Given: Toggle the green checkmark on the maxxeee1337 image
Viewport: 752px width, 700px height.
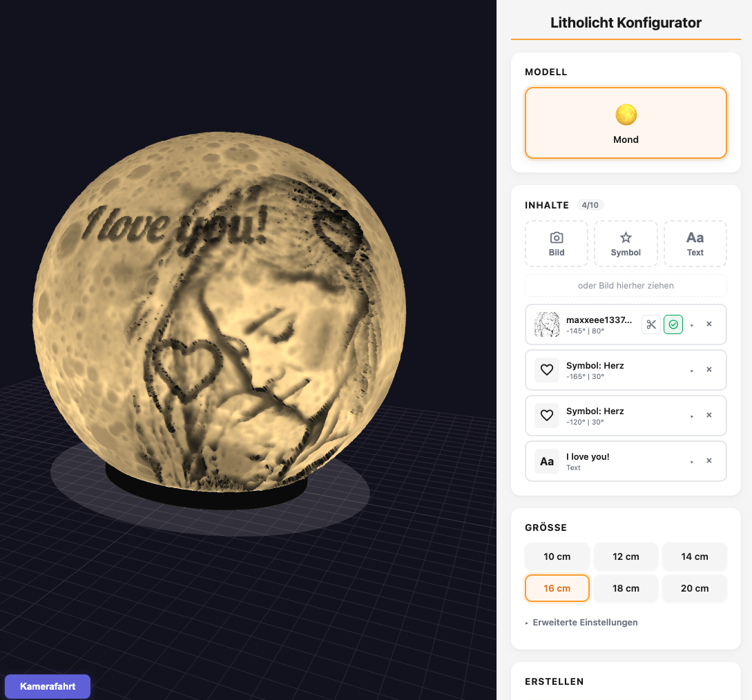Looking at the screenshot, I should point(673,324).
